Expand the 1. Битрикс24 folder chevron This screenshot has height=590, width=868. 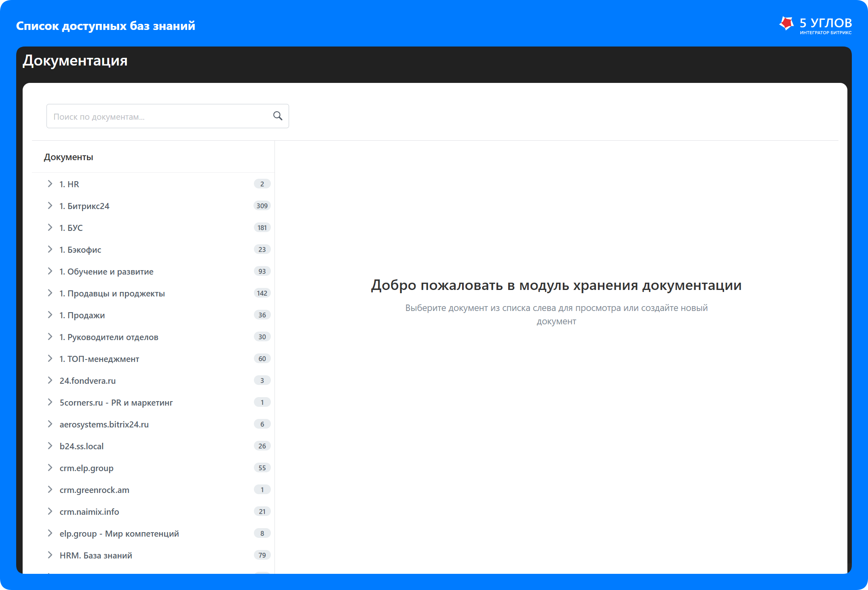tap(50, 205)
